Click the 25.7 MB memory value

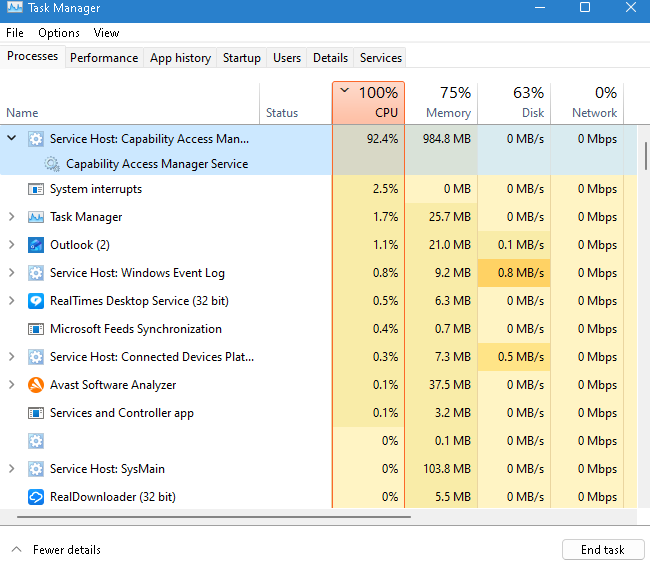coord(450,217)
